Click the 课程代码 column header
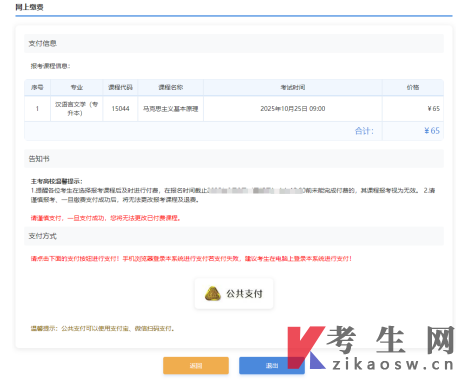Viewport: 469px width, 383px height. [x=120, y=87]
